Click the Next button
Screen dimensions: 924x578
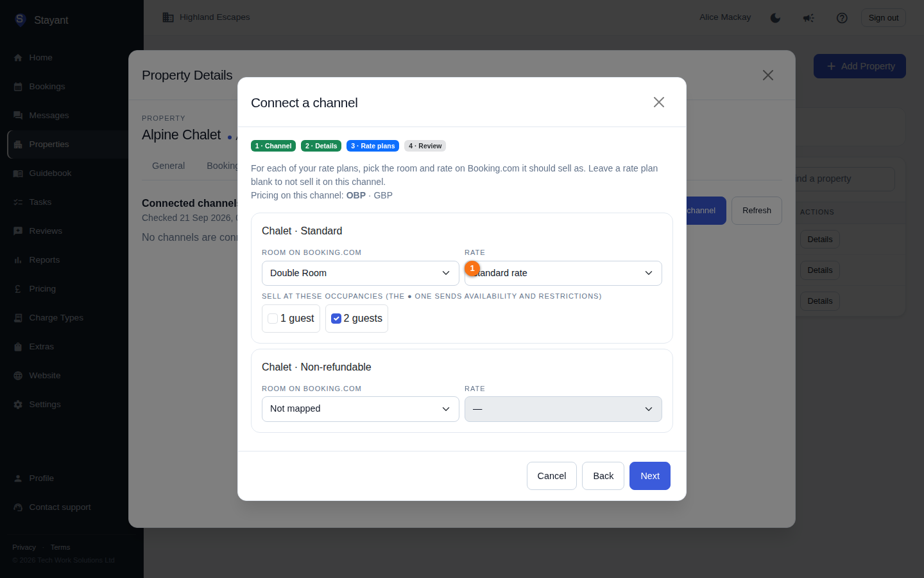click(650, 476)
